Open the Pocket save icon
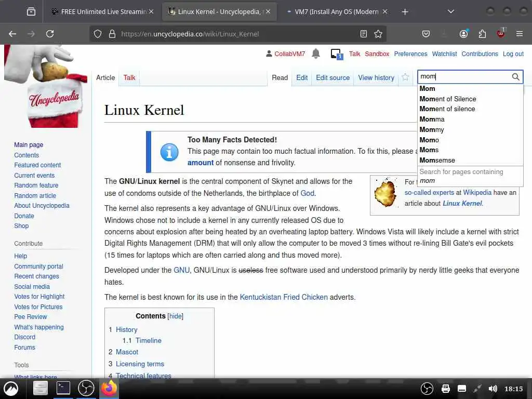Viewport: 532px width, 399px height. click(426, 34)
